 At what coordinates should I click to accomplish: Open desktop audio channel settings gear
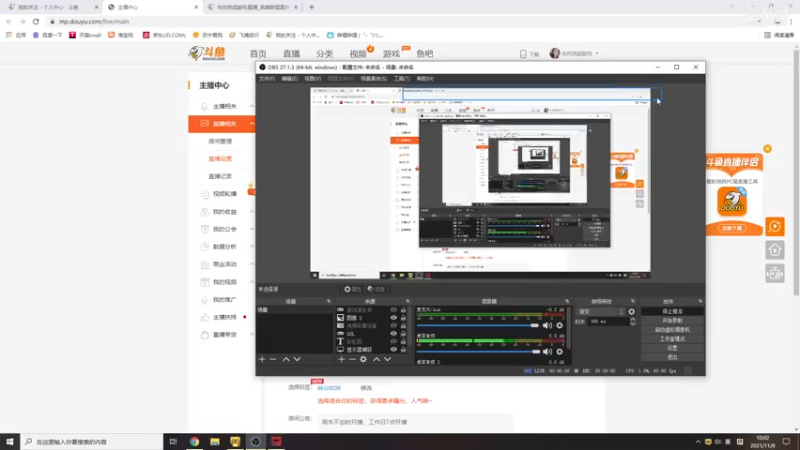[x=560, y=352]
